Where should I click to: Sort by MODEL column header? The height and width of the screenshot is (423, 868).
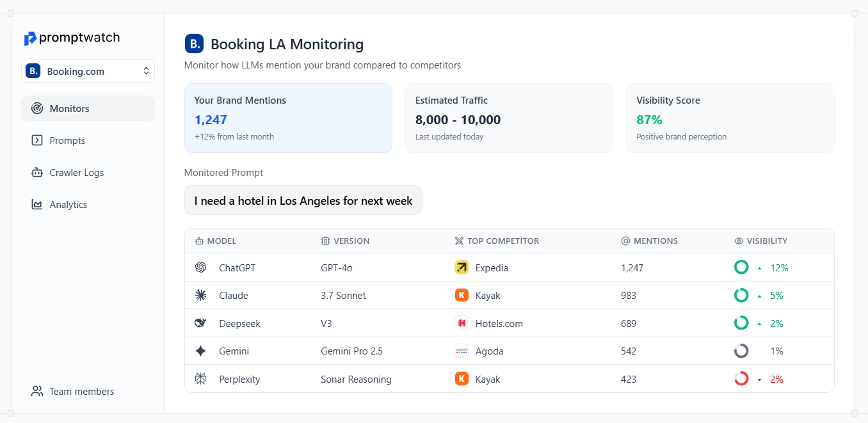216,241
